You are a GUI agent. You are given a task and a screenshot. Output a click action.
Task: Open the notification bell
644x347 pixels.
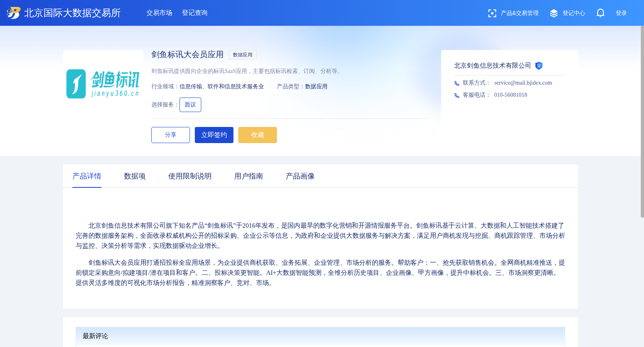click(601, 13)
